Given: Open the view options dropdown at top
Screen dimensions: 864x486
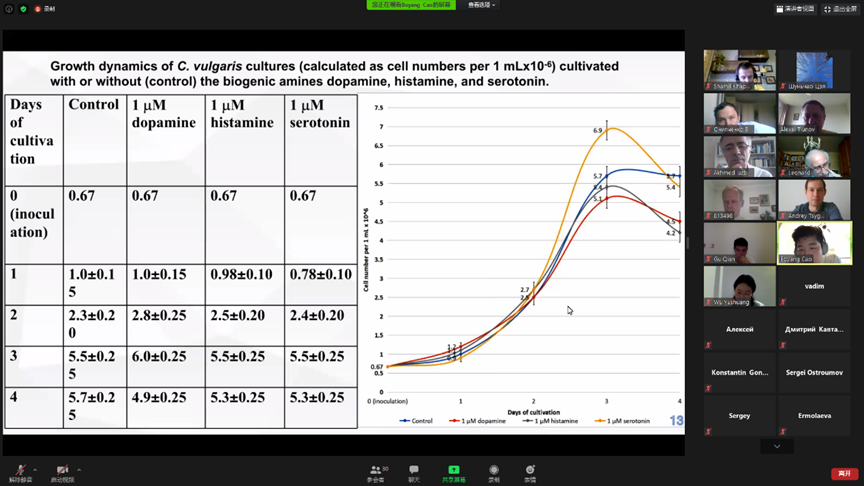Looking at the screenshot, I should [x=482, y=5].
